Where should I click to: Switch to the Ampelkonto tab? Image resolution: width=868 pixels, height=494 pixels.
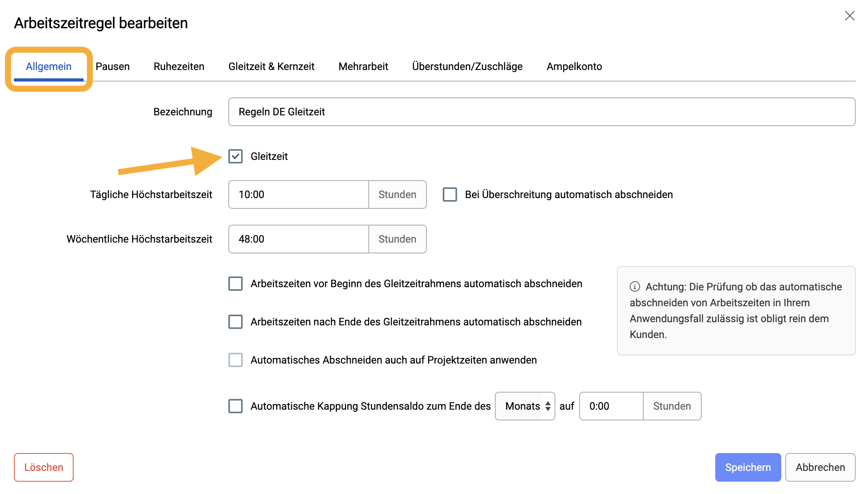(574, 66)
